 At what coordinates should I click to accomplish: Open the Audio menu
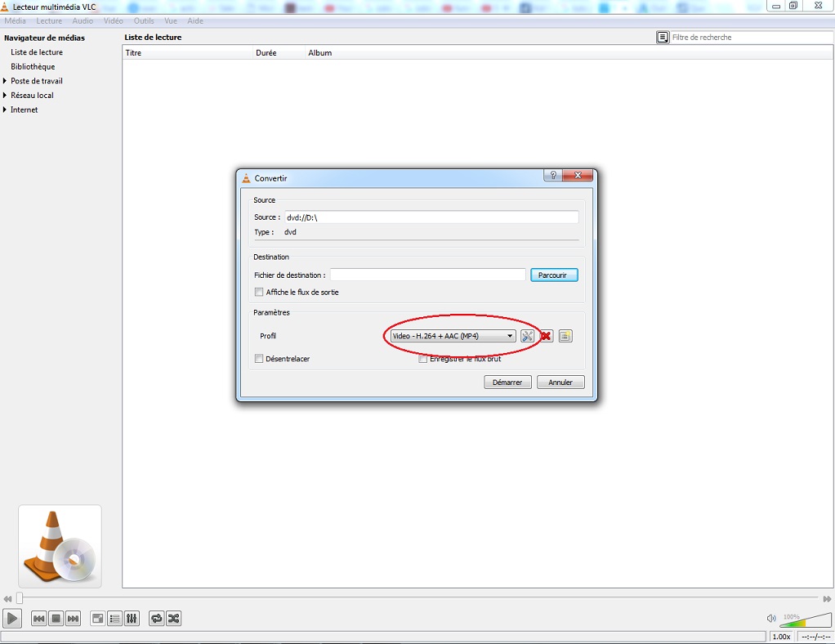coord(83,20)
